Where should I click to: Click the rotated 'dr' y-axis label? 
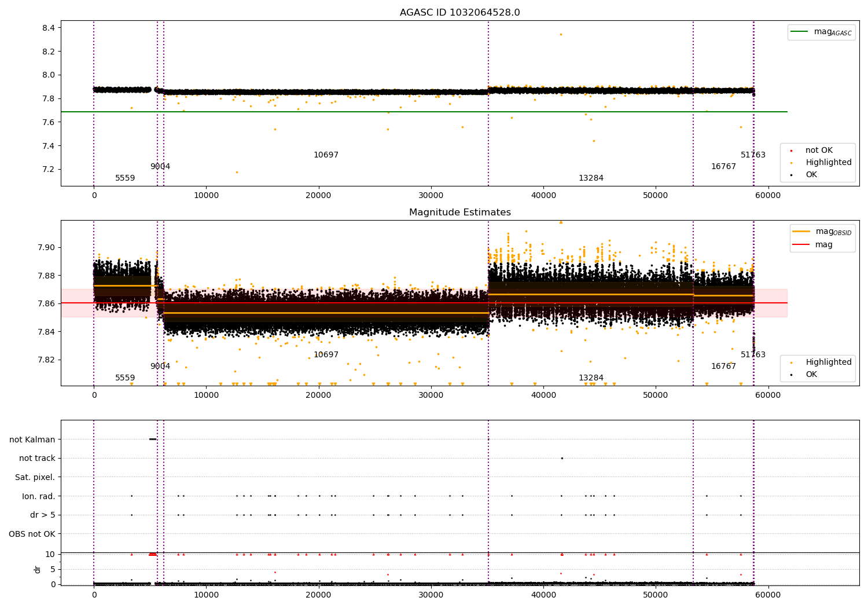38,569
